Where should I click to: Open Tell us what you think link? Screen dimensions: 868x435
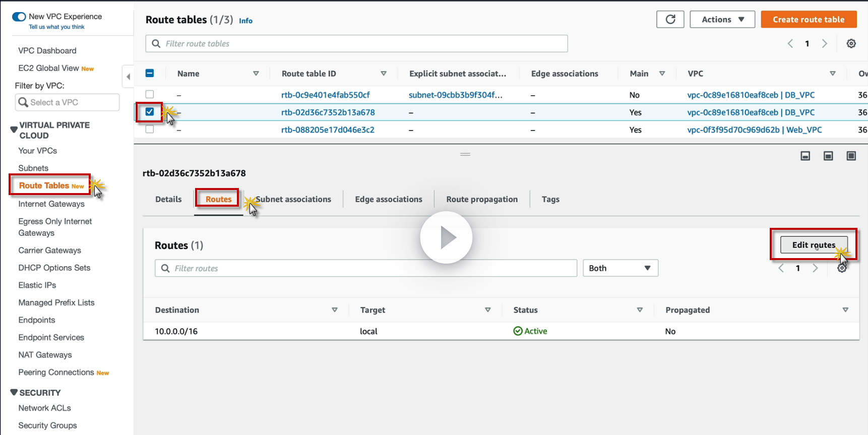[56, 27]
